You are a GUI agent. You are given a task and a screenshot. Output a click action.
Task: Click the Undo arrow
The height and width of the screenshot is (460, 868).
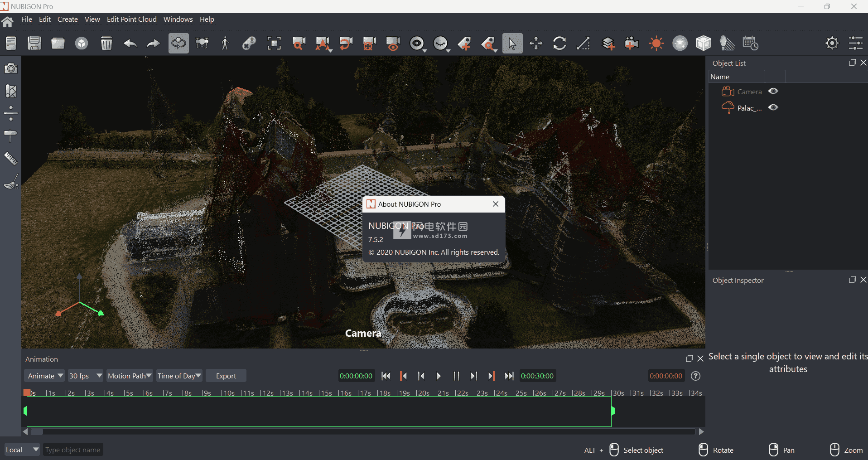(130, 44)
